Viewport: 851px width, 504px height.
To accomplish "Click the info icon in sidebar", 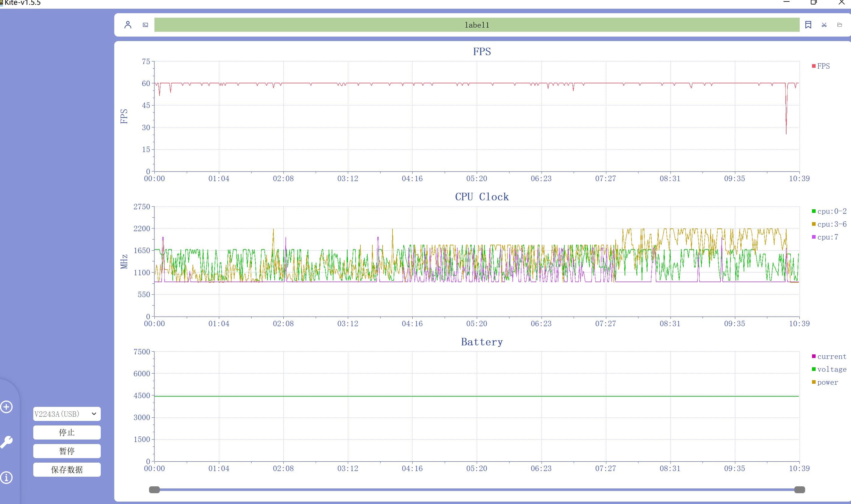I will coord(7,478).
